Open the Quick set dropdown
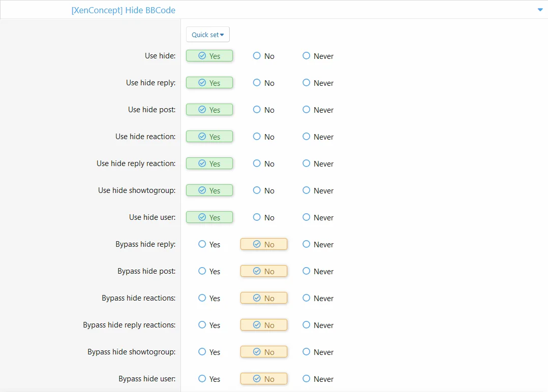 (207, 35)
